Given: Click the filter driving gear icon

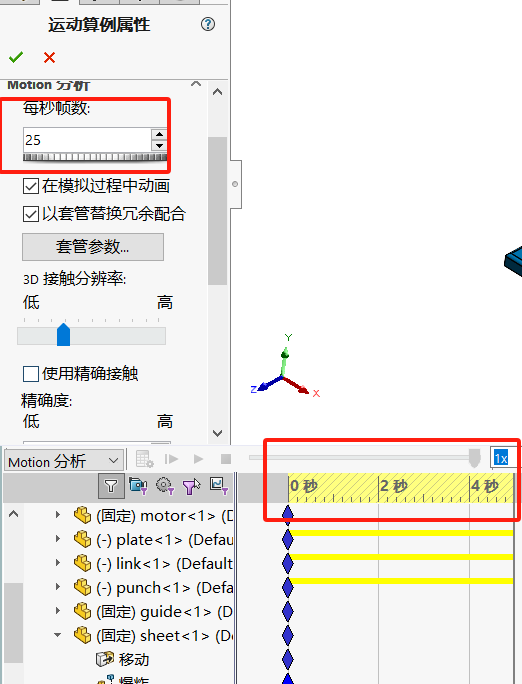Looking at the screenshot, I should [165, 486].
